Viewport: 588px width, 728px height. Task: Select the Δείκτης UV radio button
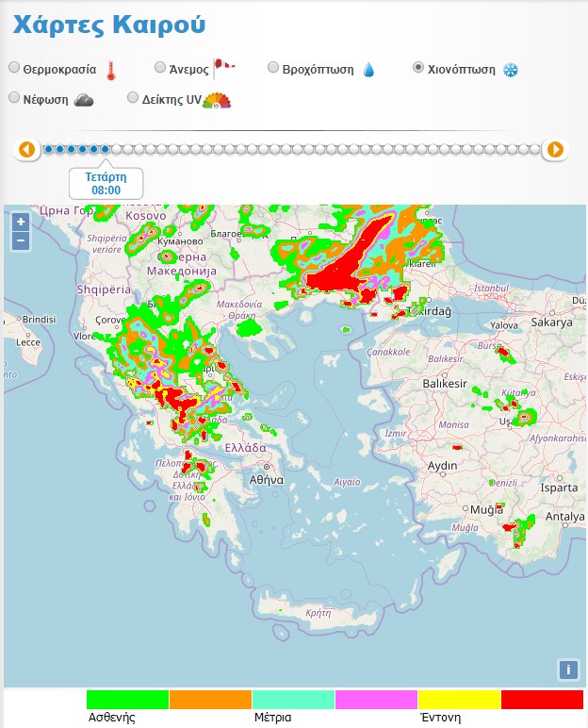point(133,97)
